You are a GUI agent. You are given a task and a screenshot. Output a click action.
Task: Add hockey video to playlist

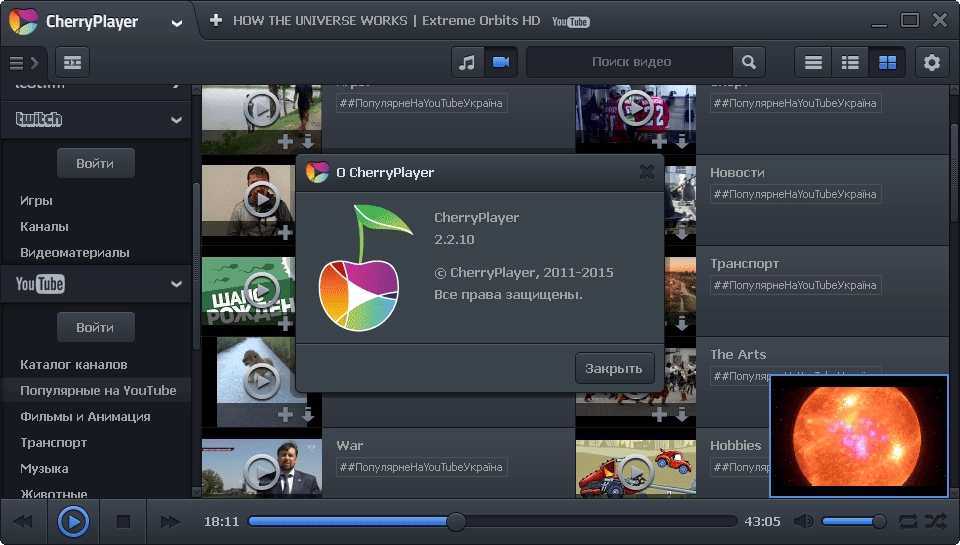pyautogui.click(x=659, y=142)
